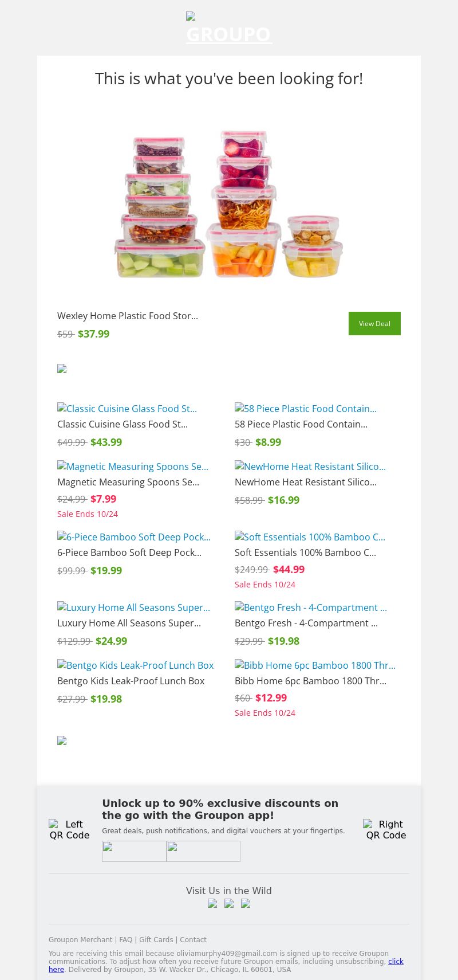Open the Groupon Merchant footer link

coord(80,940)
